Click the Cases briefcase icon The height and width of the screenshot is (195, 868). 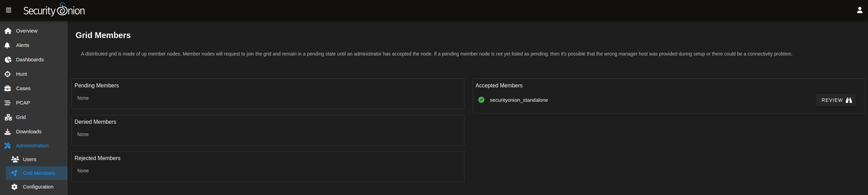(x=8, y=88)
